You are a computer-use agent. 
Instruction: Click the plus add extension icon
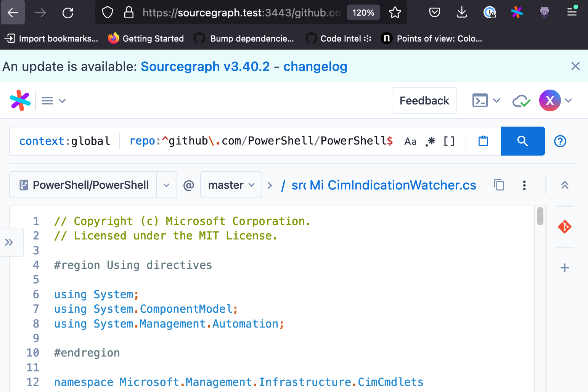pyautogui.click(x=565, y=268)
